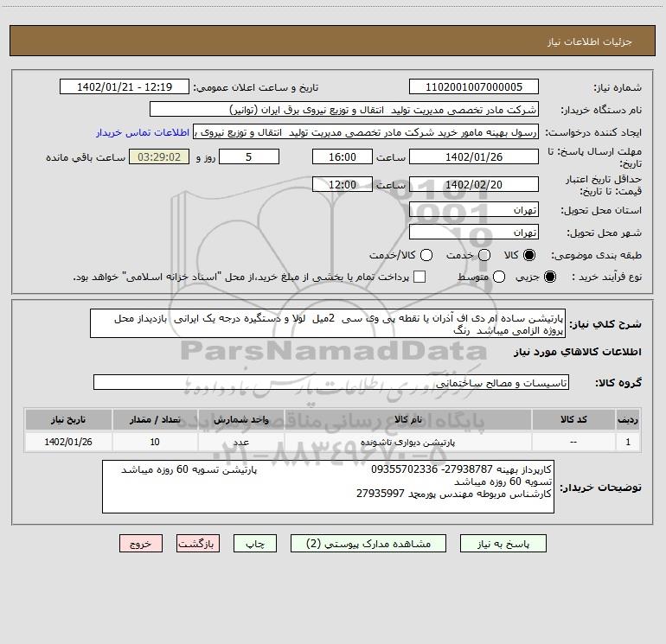Click the validity hour field 12:00
This screenshot has width=666, height=644.
point(343,185)
